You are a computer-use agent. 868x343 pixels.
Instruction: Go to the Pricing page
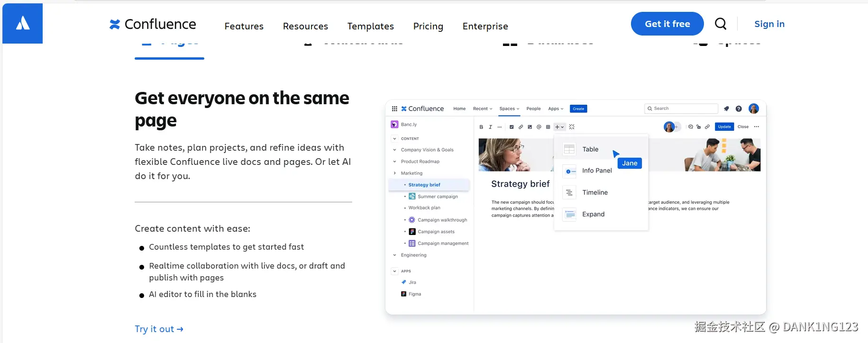pos(428,26)
